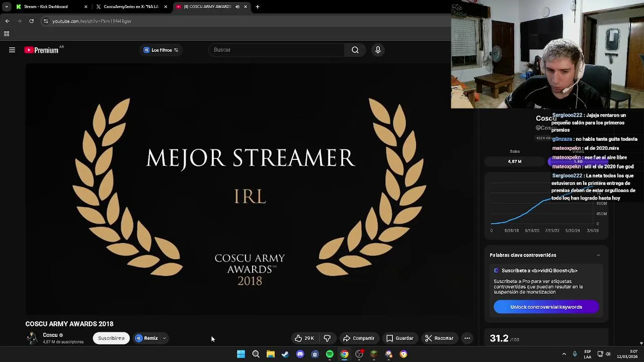Open the tab search dropdown
Image resolution: width=644 pixels, height=362 pixels.
[6, 7]
